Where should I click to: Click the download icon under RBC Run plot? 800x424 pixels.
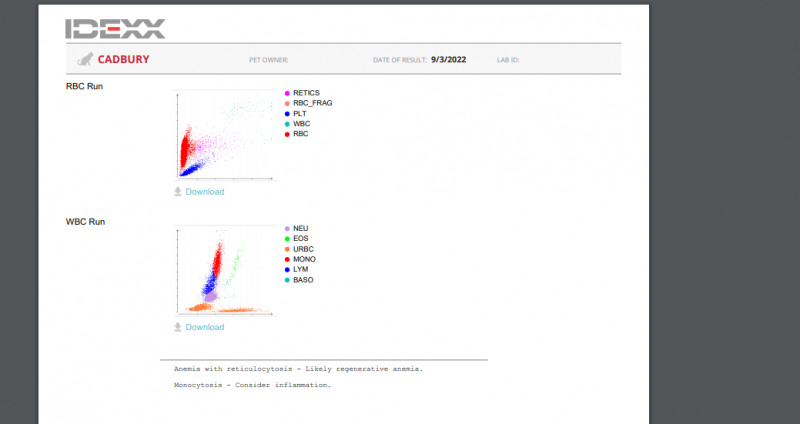click(x=178, y=191)
